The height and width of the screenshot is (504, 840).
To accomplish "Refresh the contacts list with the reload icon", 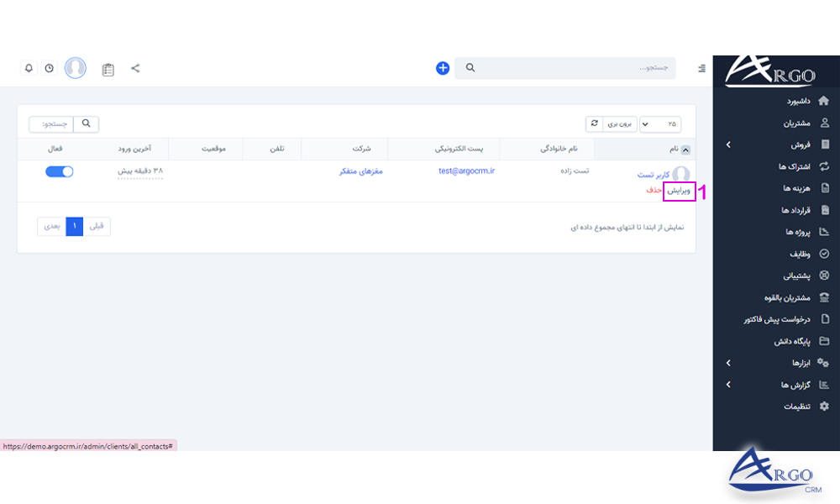I will click(595, 123).
